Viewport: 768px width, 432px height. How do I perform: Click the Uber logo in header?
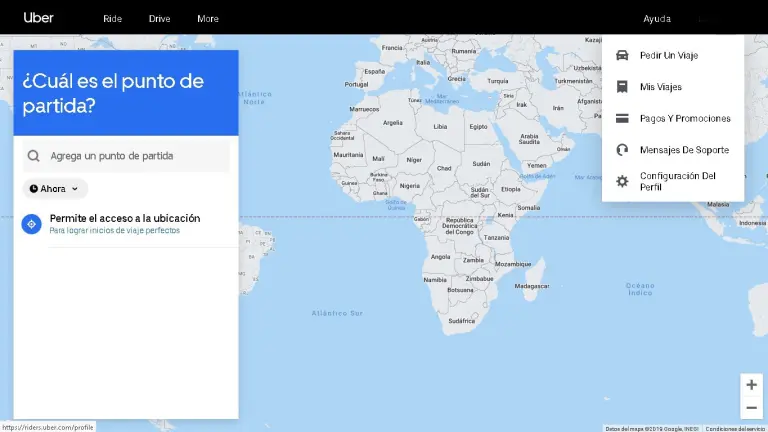(x=39, y=17)
